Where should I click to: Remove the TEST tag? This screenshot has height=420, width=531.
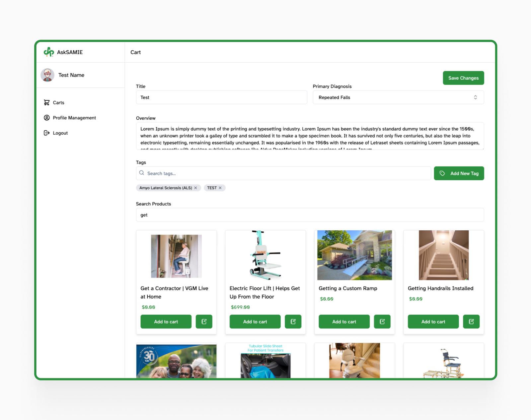(220, 188)
